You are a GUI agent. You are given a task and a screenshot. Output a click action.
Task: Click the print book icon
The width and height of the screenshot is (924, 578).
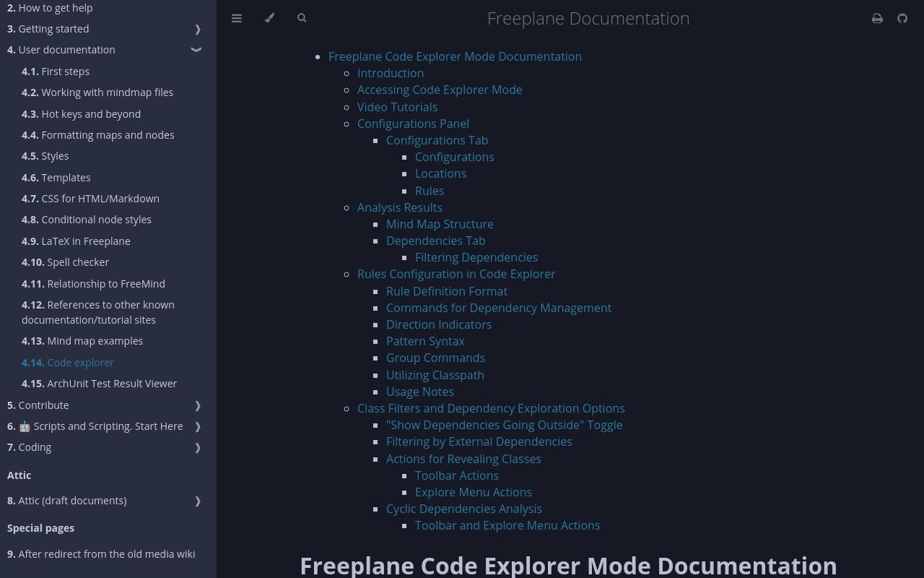click(x=877, y=18)
